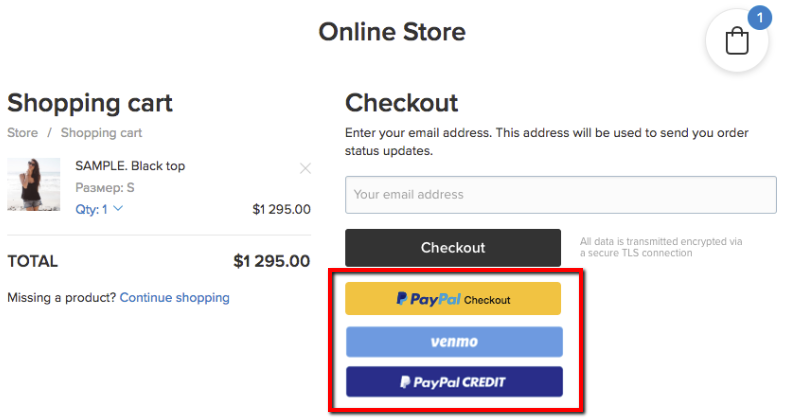The image size is (786, 418).
Task: Expand the Qty: 1 dropdown
Action: [99, 209]
